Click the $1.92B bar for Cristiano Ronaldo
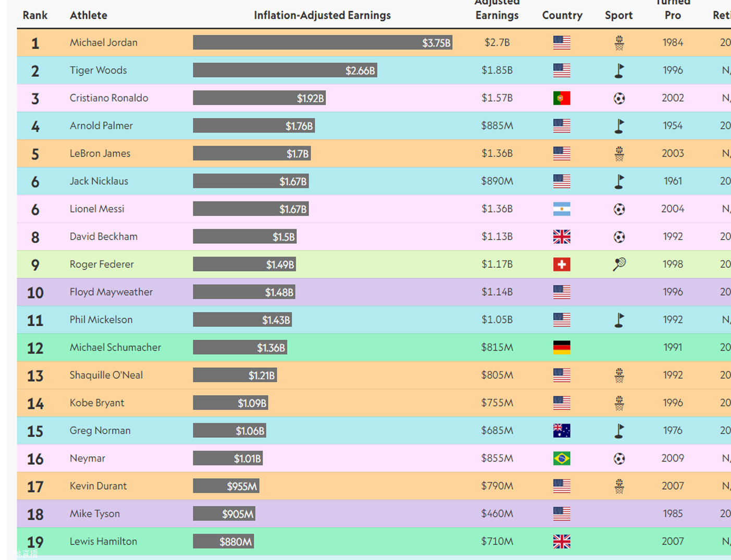This screenshot has height=560, width=731. [259, 98]
